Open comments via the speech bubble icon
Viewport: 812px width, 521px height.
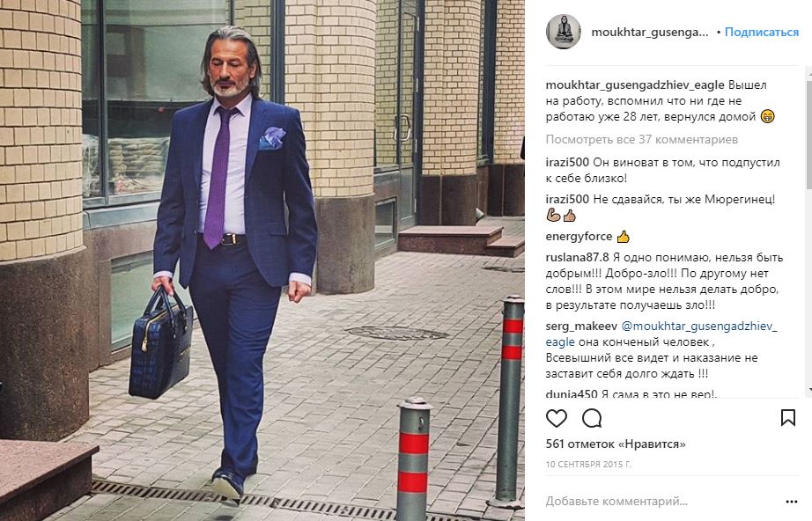(592, 418)
